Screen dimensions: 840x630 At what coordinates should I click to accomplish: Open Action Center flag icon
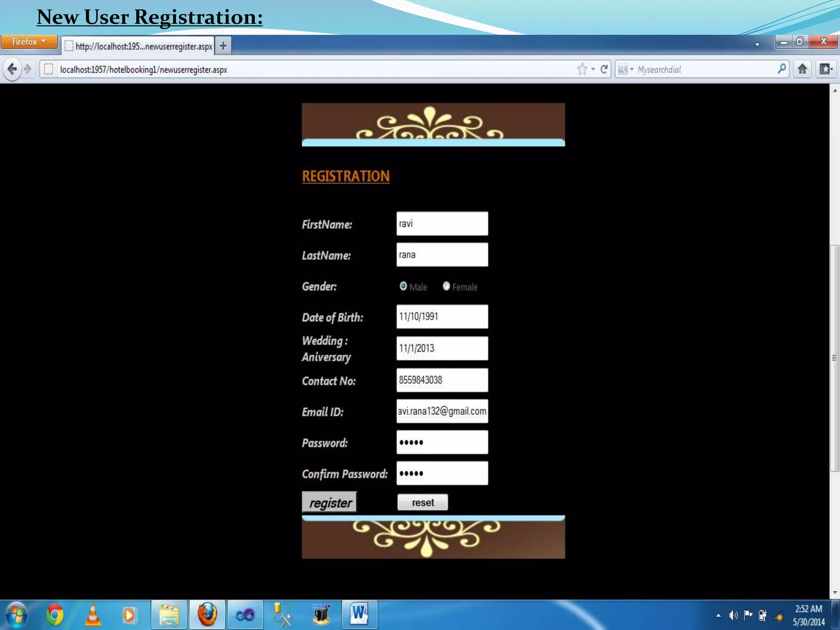click(748, 614)
